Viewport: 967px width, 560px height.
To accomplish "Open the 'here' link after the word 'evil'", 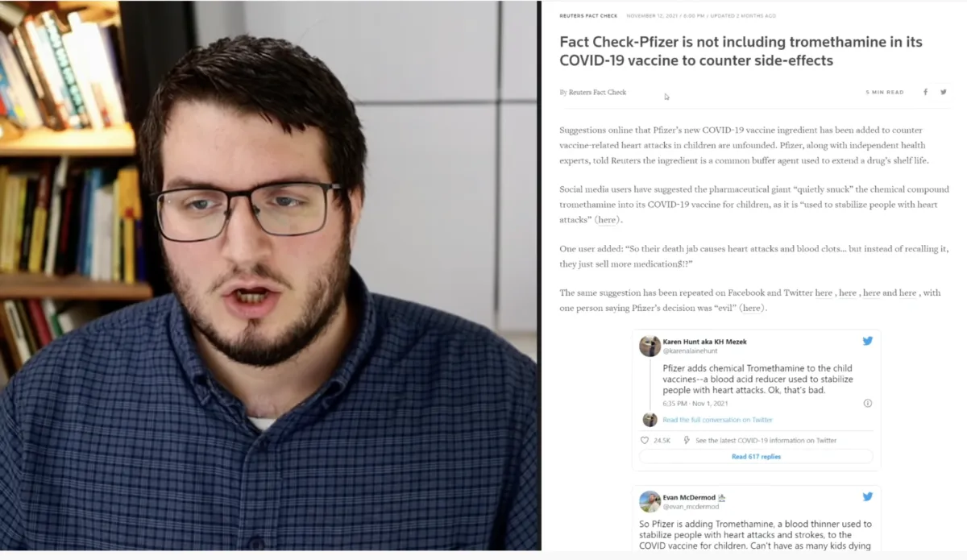I will [x=751, y=308].
